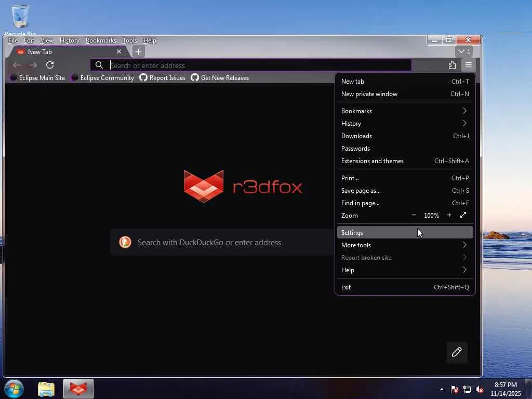Open Windows Explorer from the taskbar
Viewport: 532px width, 399px height.
pos(46,389)
